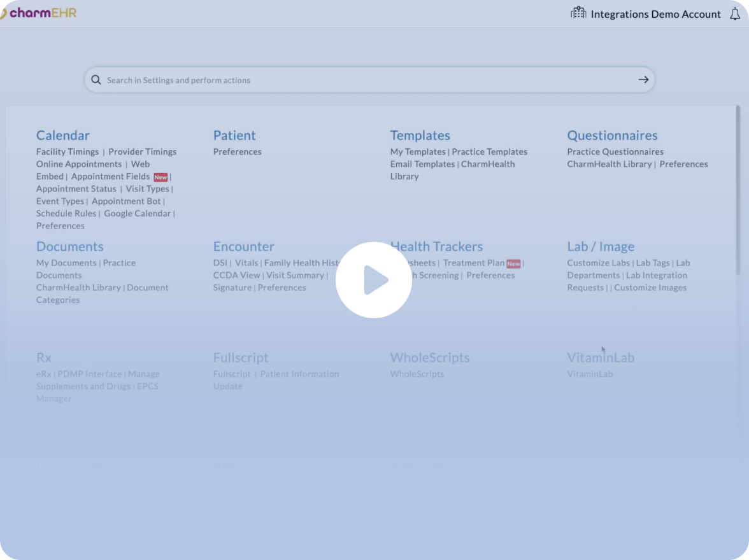Open CCDA View
This screenshot has width=749, height=560.
click(236, 275)
